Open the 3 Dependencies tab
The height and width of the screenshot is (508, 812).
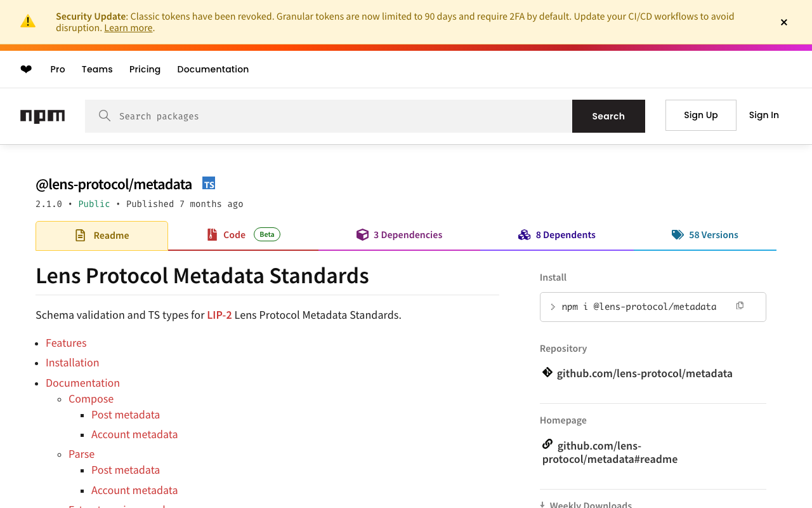point(400,235)
